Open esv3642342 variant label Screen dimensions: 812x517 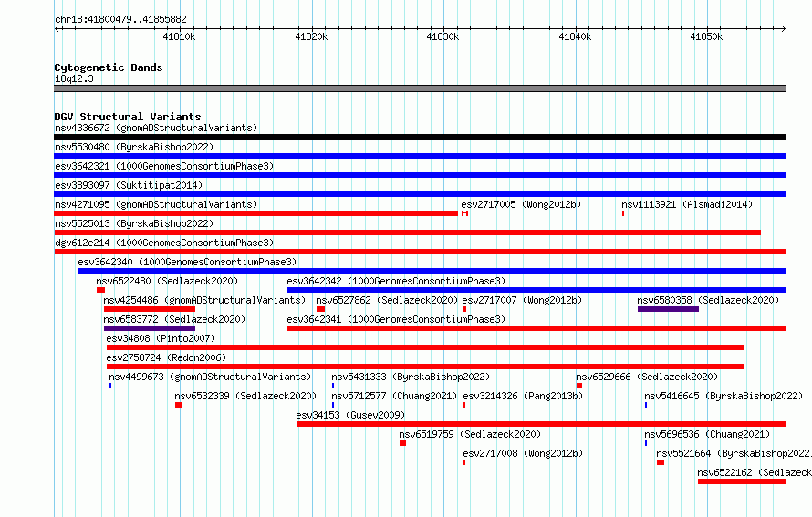[396, 281]
